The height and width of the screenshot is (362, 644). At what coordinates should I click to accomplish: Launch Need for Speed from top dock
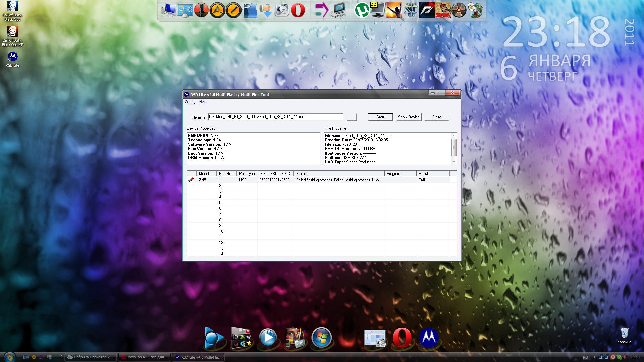point(426,10)
